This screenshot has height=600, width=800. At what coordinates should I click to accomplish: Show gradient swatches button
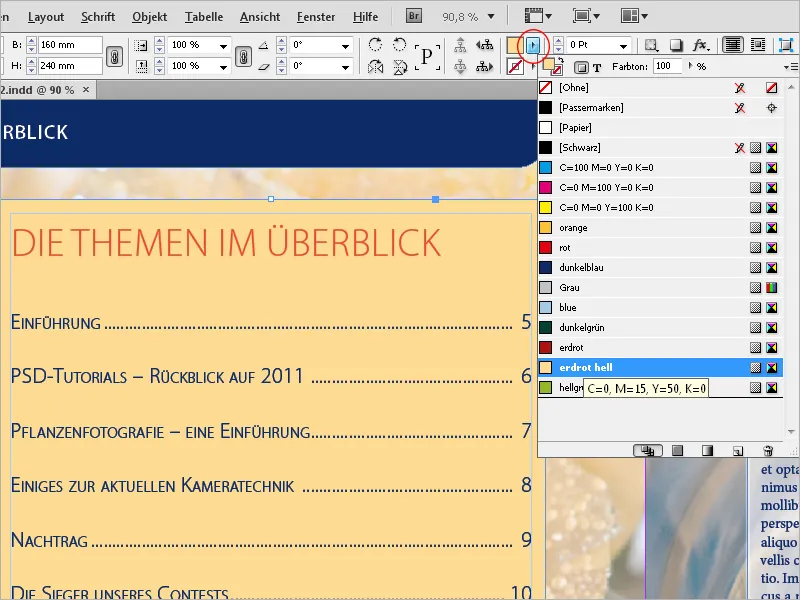tap(707, 451)
